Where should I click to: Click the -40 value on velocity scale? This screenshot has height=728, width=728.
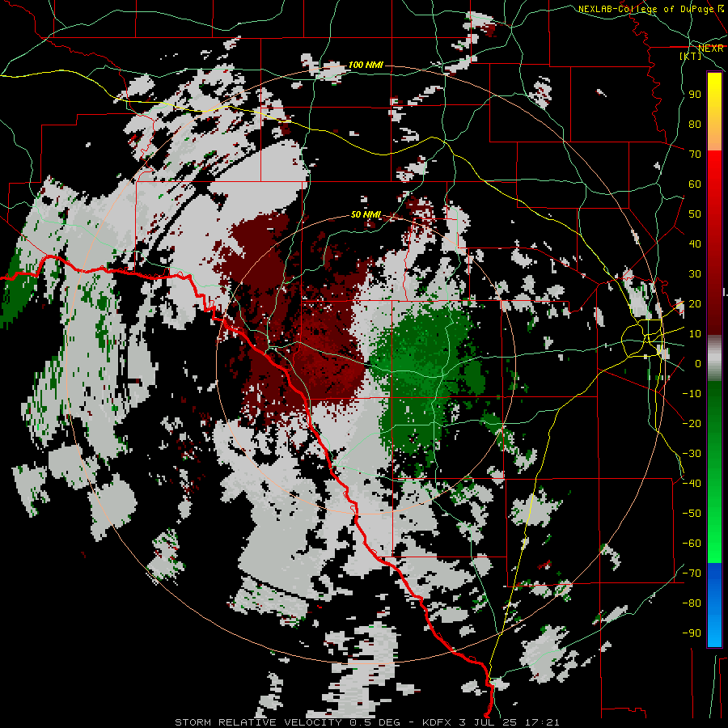coord(692,484)
